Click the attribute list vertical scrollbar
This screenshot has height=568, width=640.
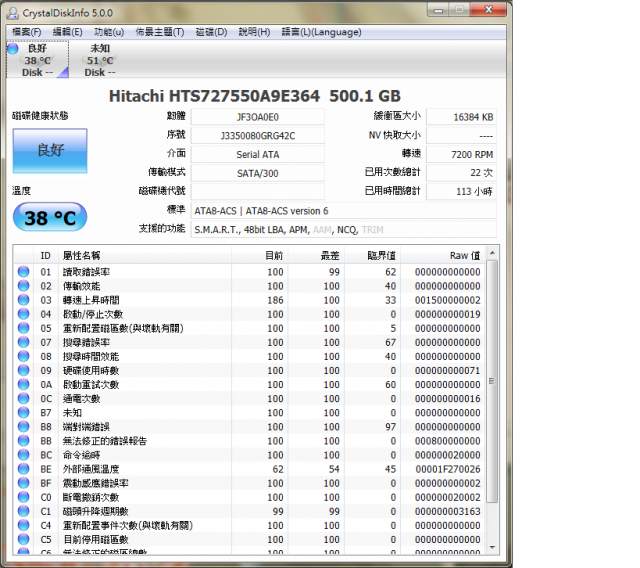point(491,400)
